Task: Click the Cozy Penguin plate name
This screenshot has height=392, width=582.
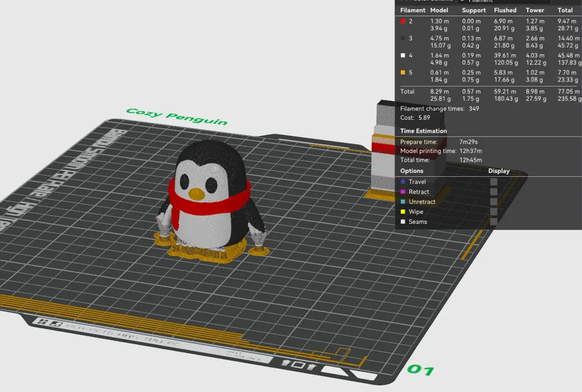Action: 177,116
